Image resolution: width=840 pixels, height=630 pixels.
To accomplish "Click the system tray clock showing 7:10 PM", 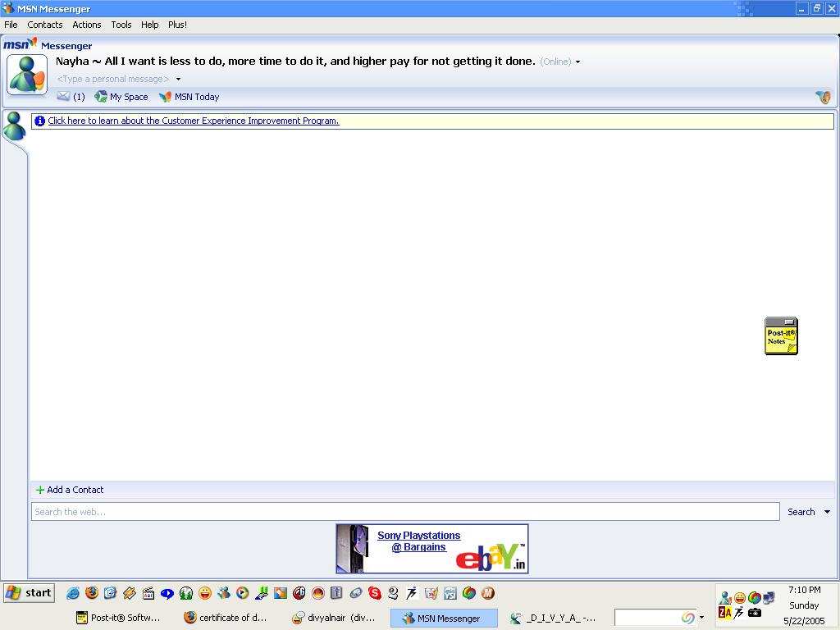I will [x=805, y=590].
